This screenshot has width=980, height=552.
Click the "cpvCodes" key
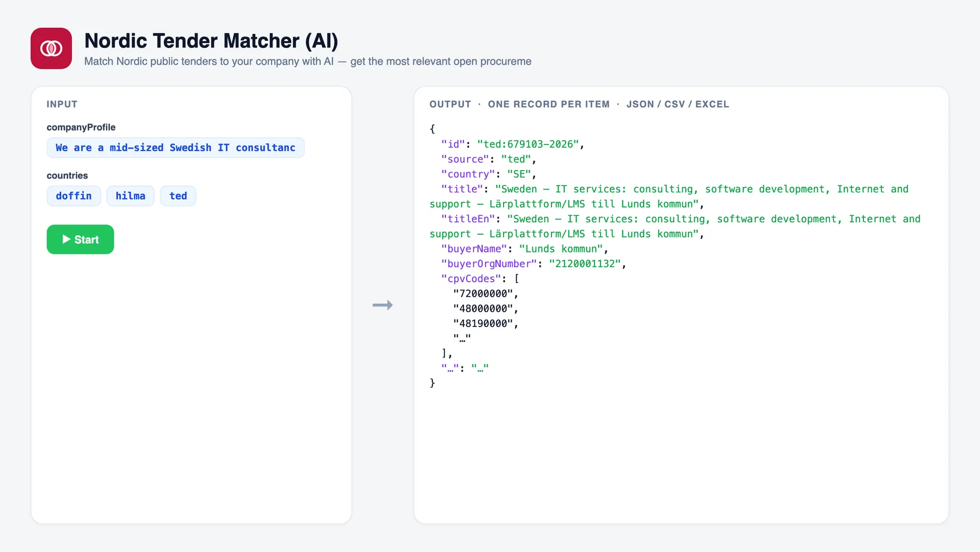click(471, 279)
